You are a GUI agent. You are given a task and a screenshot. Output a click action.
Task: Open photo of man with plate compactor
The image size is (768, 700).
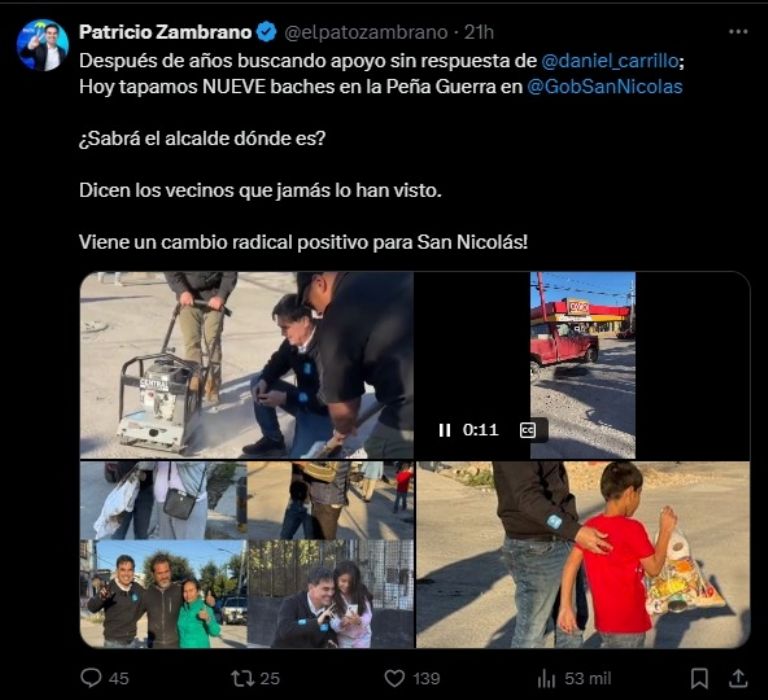(247, 365)
